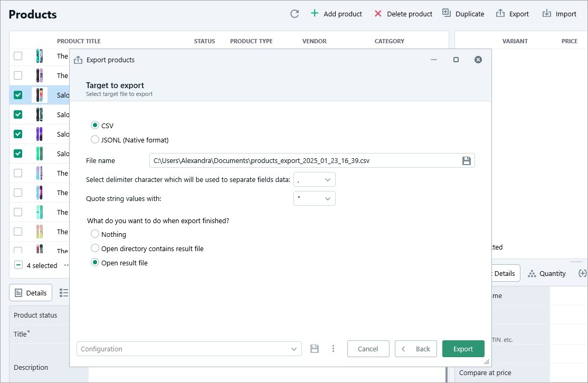Select Open result file option
The height and width of the screenshot is (383, 588).
[x=95, y=262]
